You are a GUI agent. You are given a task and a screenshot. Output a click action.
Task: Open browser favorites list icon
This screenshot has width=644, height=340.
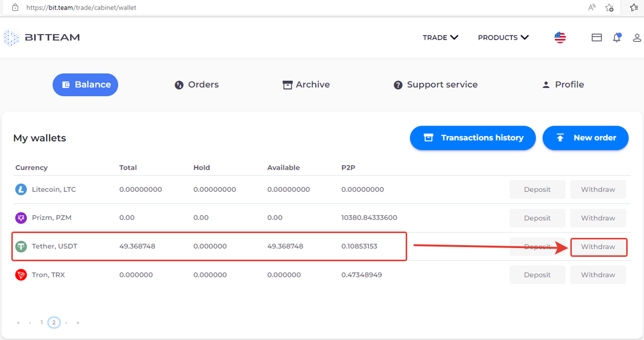click(x=634, y=7)
